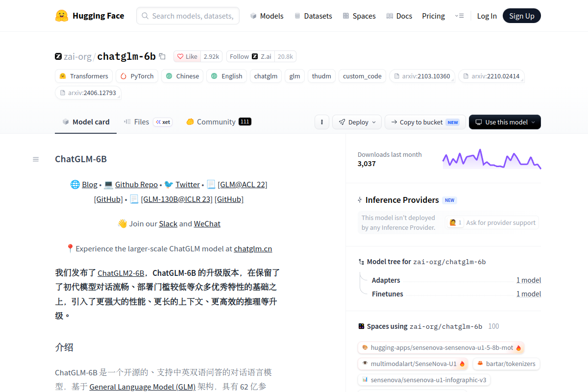Follow the Z.ai organization
The width and height of the screenshot is (588, 392).
(250, 56)
